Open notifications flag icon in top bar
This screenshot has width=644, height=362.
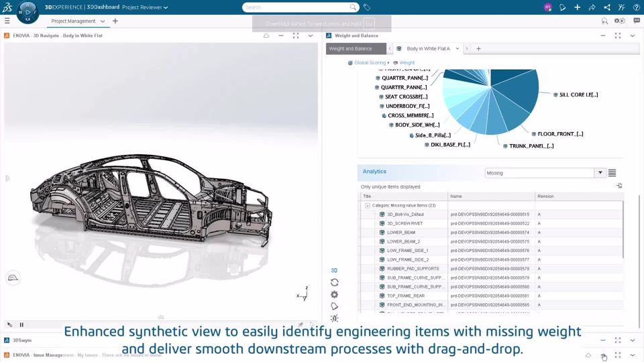click(x=562, y=7)
